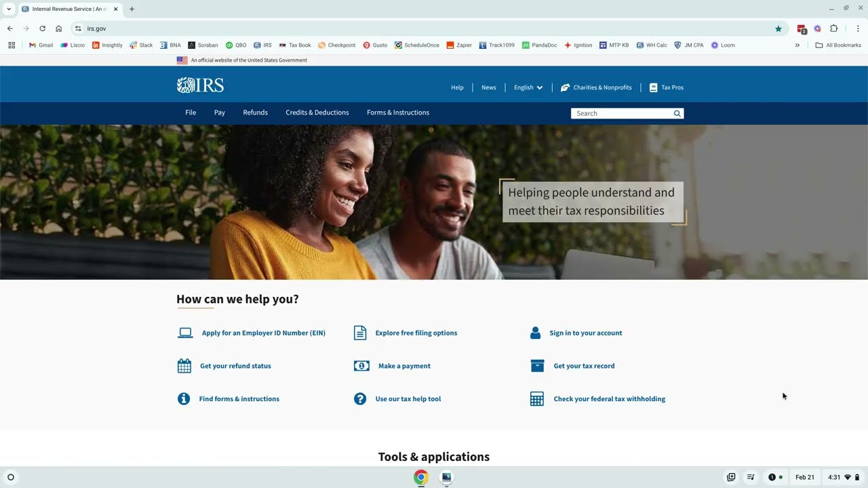Open PandaDoc bookmark
Image resolution: width=868 pixels, height=488 pixels.
(x=539, y=45)
